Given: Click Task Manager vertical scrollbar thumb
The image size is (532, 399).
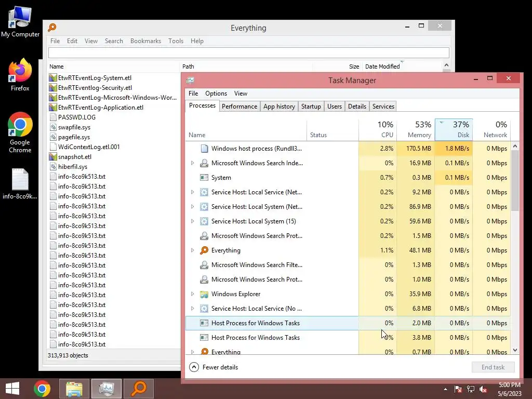Looking at the screenshot, I should point(515,180).
